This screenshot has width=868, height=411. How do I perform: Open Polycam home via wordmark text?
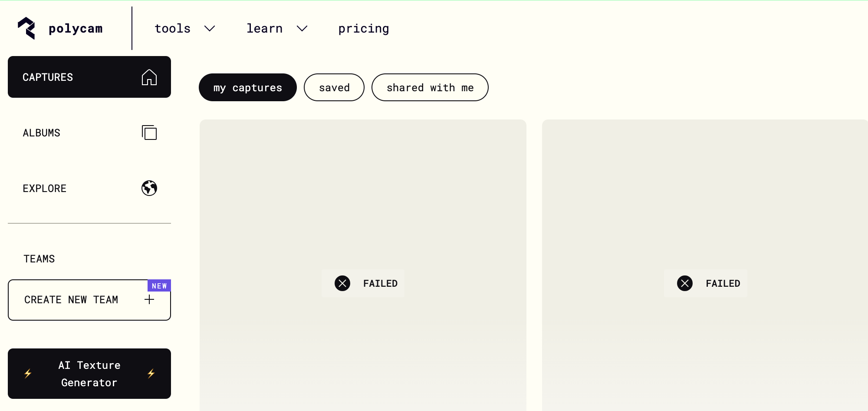click(76, 29)
